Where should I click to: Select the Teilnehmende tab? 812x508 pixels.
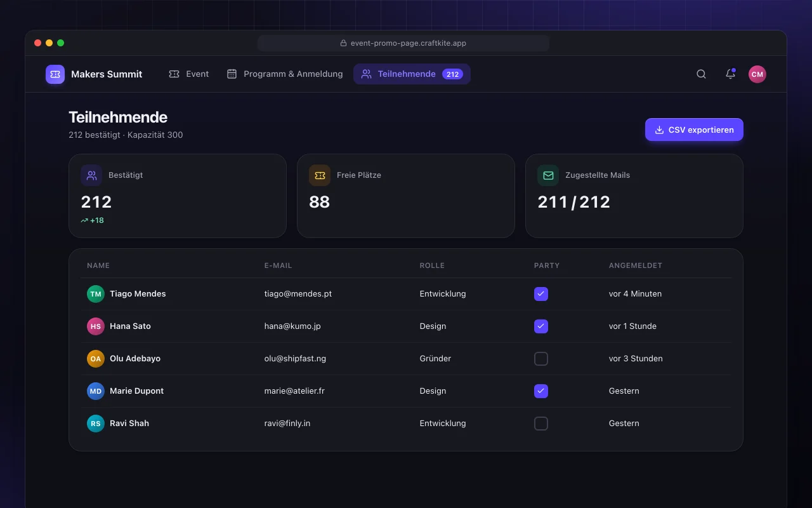(x=412, y=74)
